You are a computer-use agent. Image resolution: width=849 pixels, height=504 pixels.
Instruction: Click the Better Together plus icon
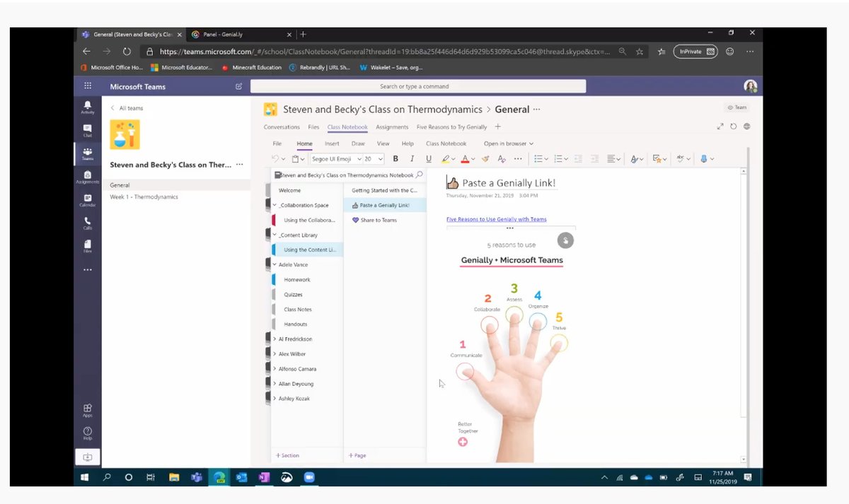pyautogui.click(x=463, y=442)
